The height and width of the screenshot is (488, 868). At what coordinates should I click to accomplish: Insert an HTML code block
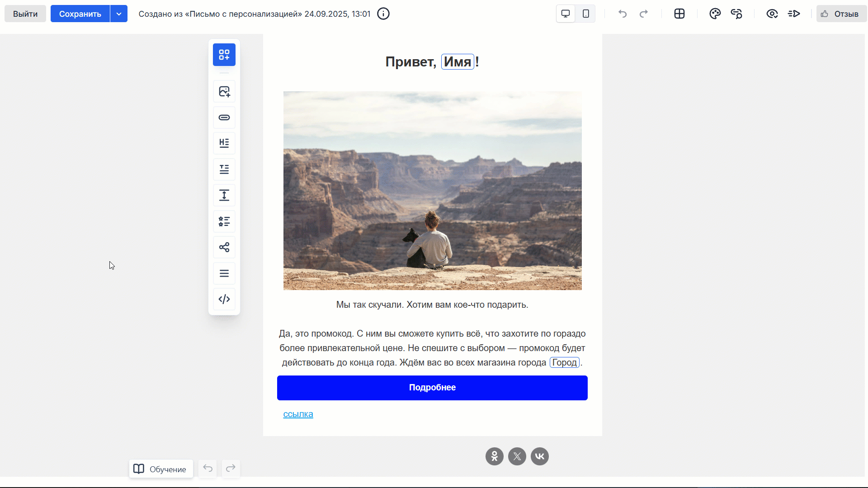tap(224, 299)
